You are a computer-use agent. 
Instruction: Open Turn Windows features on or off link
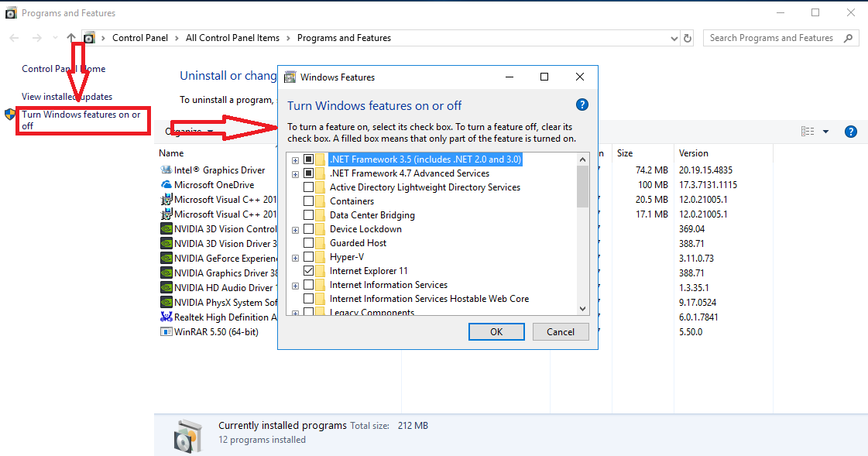coord(82,120)
